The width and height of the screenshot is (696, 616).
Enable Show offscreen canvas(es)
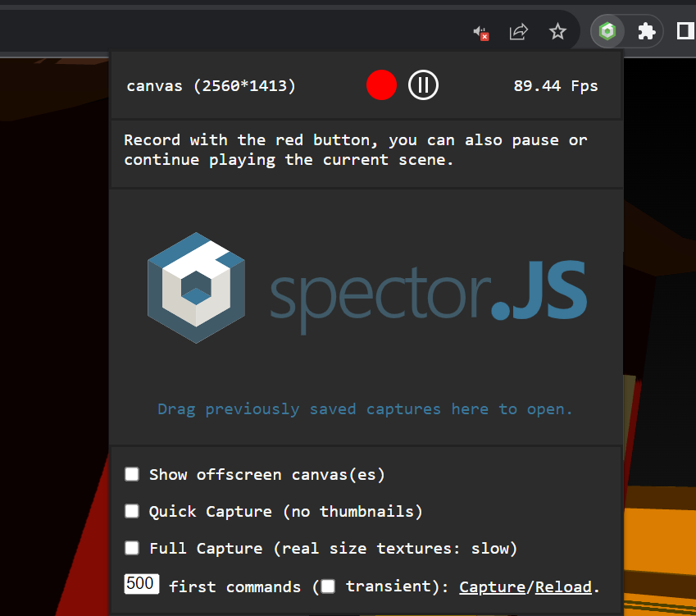pos(132,474)
